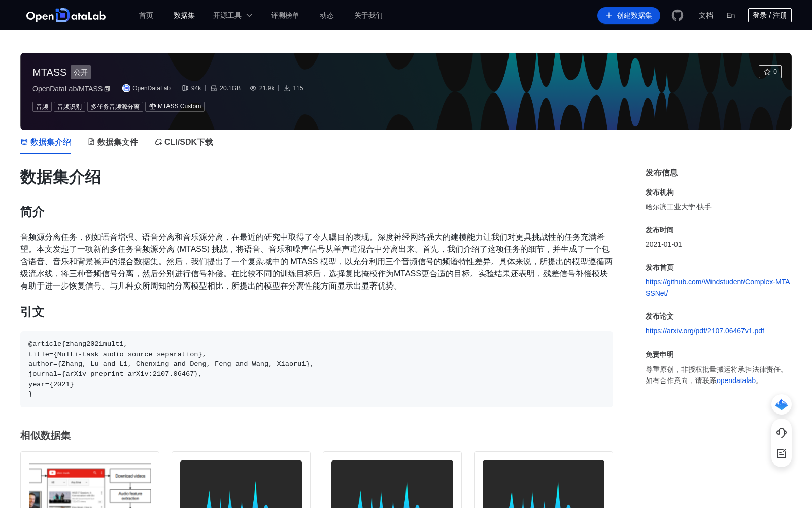Open 关于我们 navigation item
Image resolution: width=812 pixels, height=508 pixels.
368,15
